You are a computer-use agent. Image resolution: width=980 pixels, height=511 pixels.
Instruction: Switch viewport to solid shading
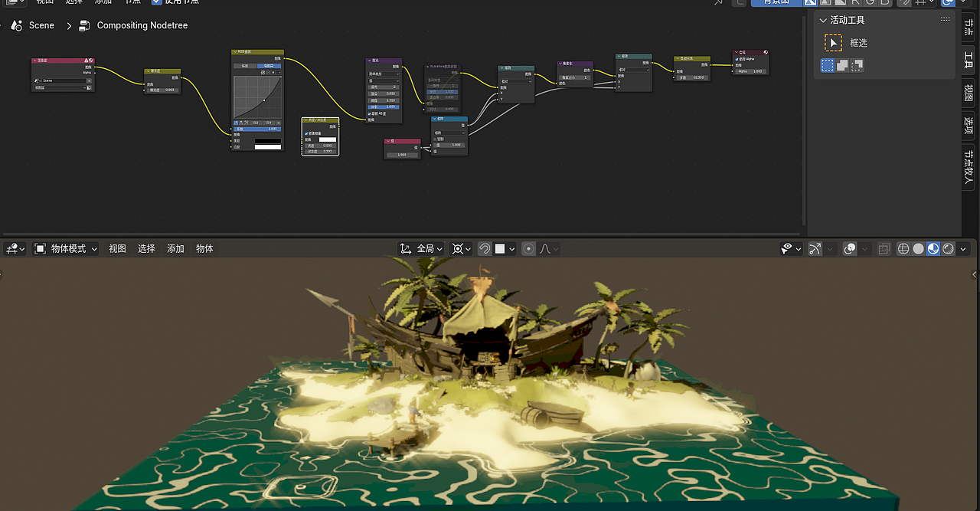pos(918,249)
